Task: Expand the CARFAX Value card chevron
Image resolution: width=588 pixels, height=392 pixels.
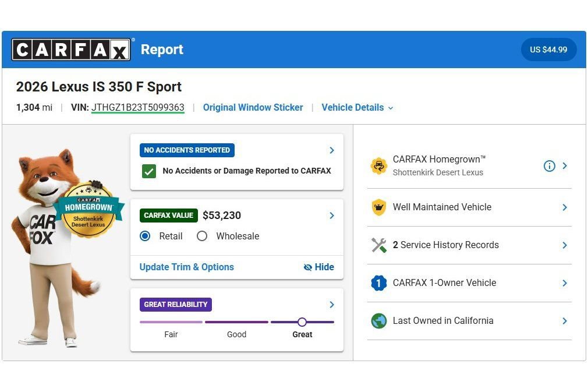Action: coord(332,216)
